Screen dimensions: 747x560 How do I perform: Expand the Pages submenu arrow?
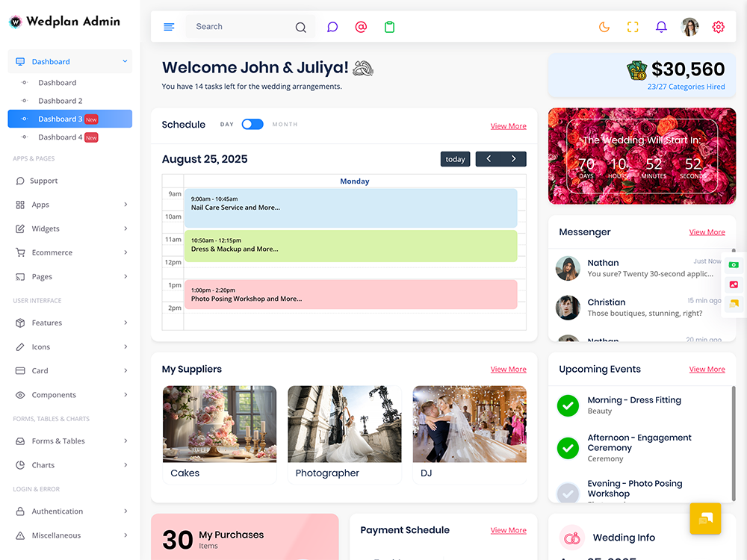tap(125, 276)
